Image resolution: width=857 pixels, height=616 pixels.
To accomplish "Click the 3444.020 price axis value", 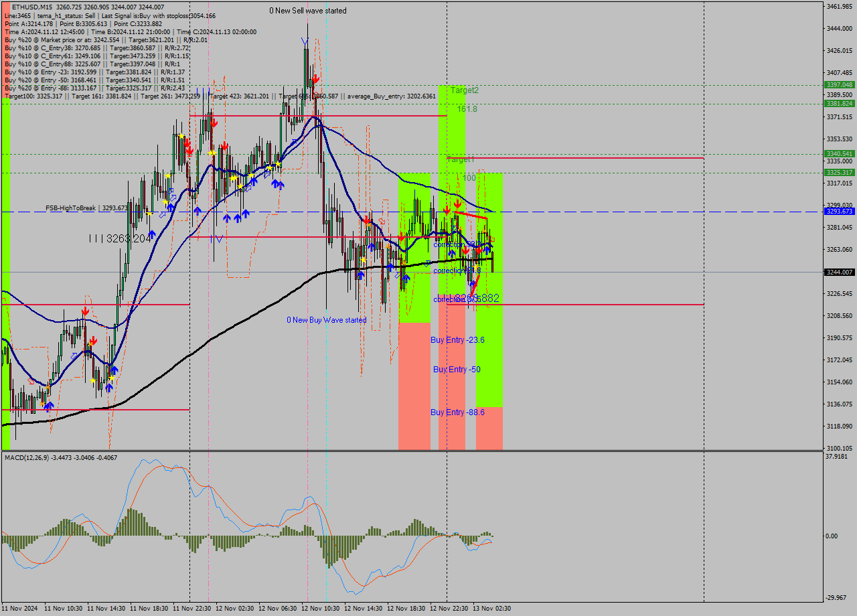I will pyautogui.click(x=840, y=29).
